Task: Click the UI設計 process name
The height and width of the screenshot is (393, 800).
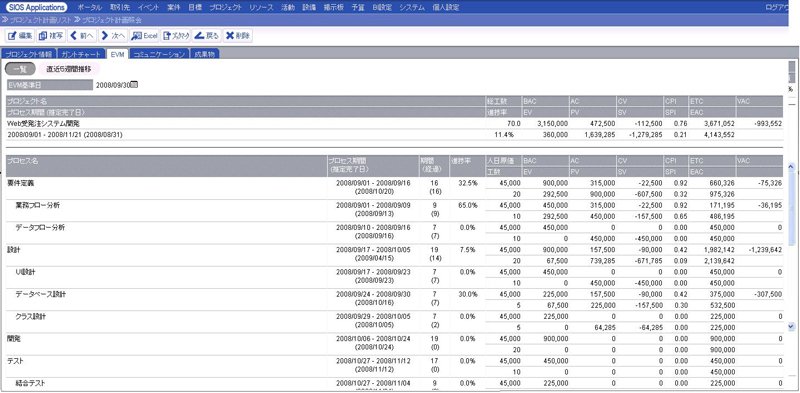Action: pyautogui.click(x=25, y=272)
